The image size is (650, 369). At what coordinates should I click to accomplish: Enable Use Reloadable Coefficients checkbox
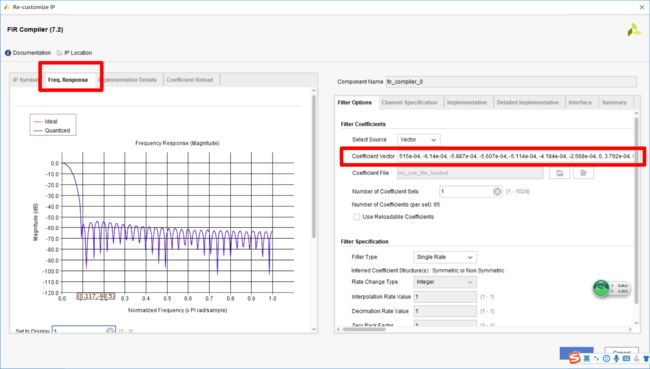(356, 217)
